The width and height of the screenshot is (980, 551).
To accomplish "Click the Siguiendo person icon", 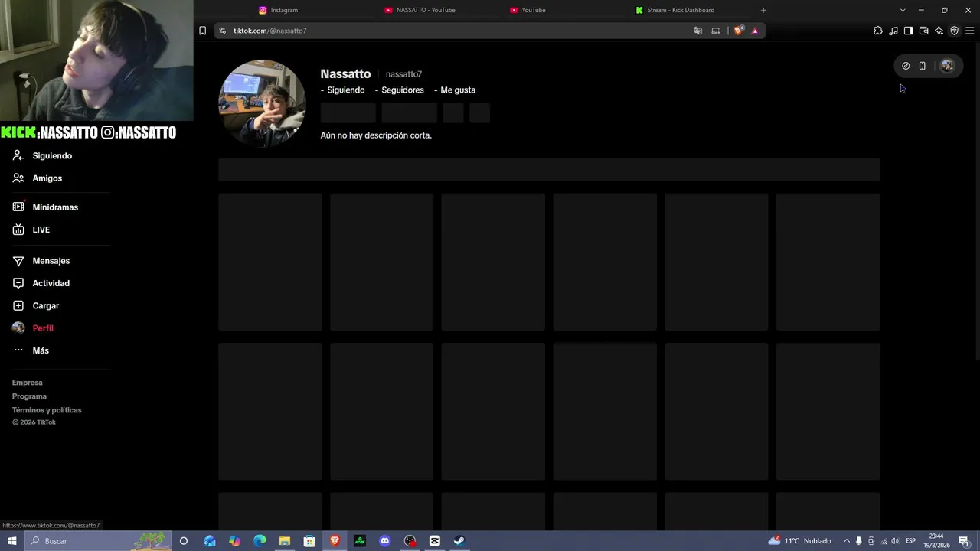I will 18,155.
